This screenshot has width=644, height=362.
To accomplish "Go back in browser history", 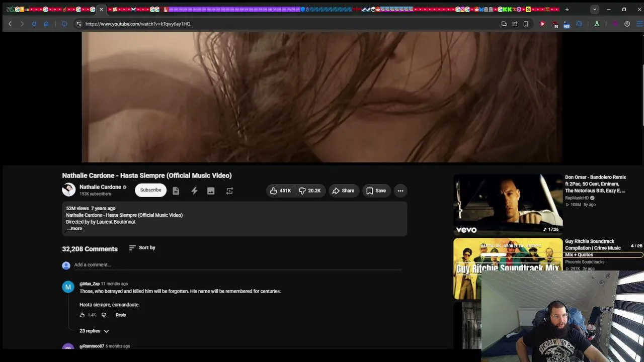I will tap(10, 24).
